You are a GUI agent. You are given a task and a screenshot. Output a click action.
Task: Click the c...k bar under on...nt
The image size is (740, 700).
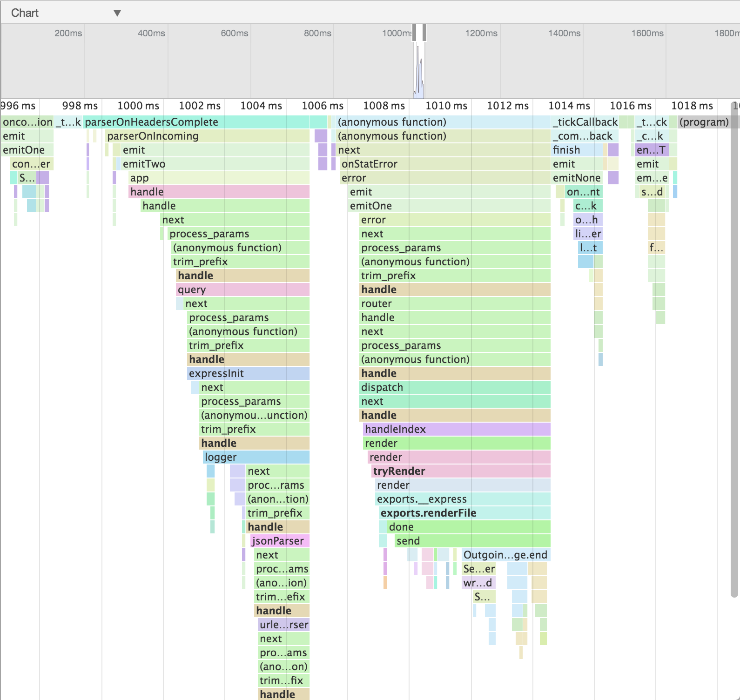588,206
